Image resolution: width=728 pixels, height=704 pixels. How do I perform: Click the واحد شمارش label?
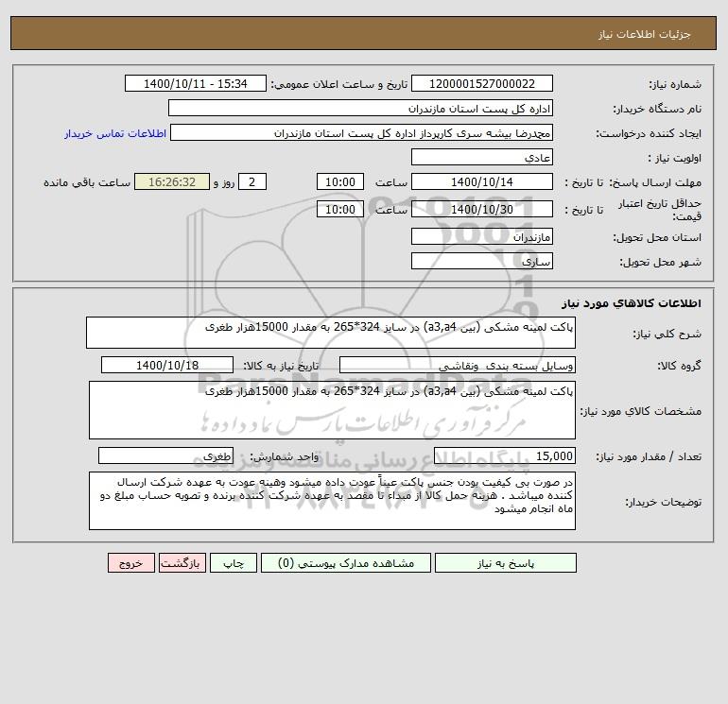tap(285, 457)
